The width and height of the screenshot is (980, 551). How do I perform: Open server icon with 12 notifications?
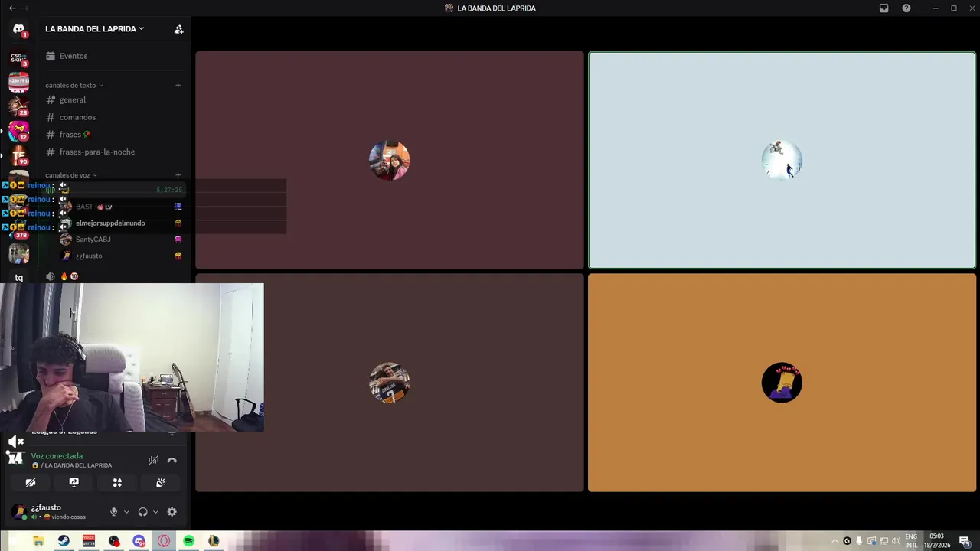(x=19, y=131)
